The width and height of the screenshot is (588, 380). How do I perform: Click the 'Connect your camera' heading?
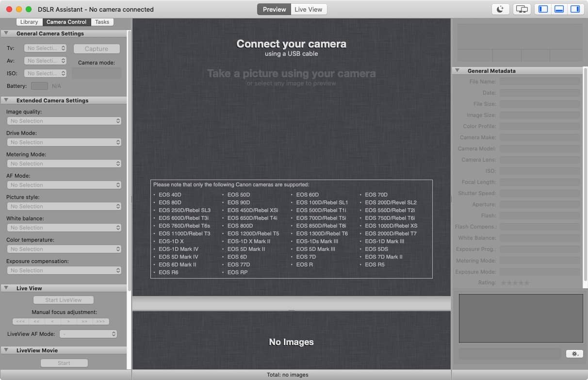(x=291, y=44)
